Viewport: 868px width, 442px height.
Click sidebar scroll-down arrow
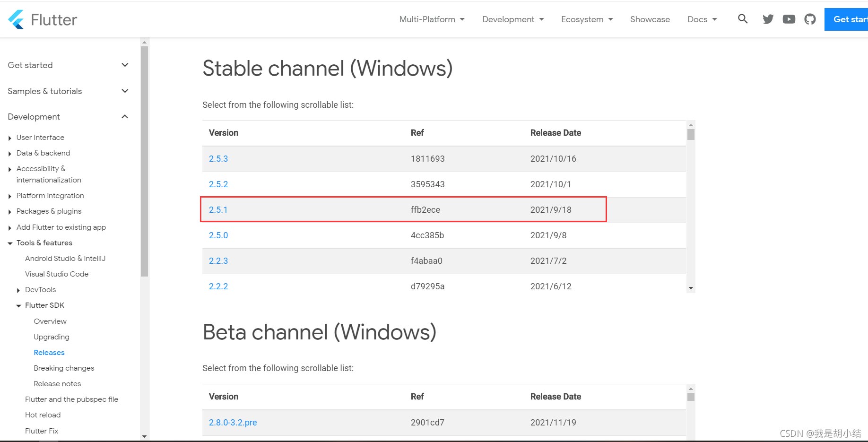[x=145, y=436]
